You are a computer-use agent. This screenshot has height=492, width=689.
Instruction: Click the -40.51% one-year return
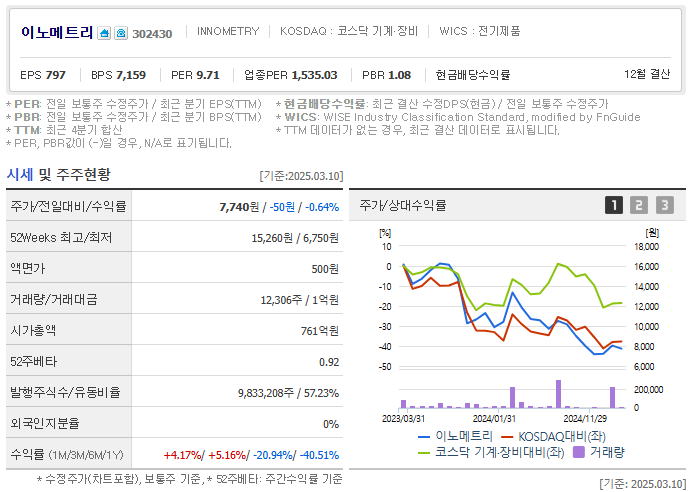coord(319,455)
